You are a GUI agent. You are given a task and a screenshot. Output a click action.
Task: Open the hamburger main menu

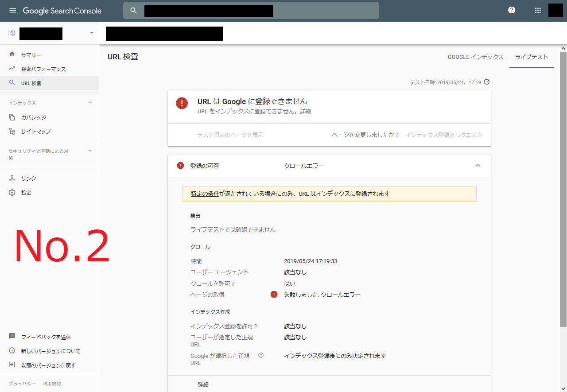point(12,11)
